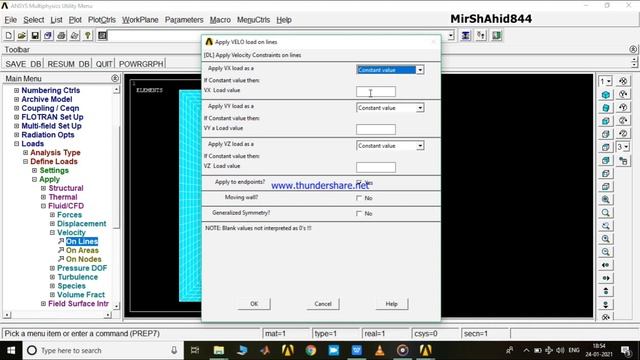Click the Reset Picking icon with arrows
The width and height of the screenshot is (640, 360).
tap(481, 36)
